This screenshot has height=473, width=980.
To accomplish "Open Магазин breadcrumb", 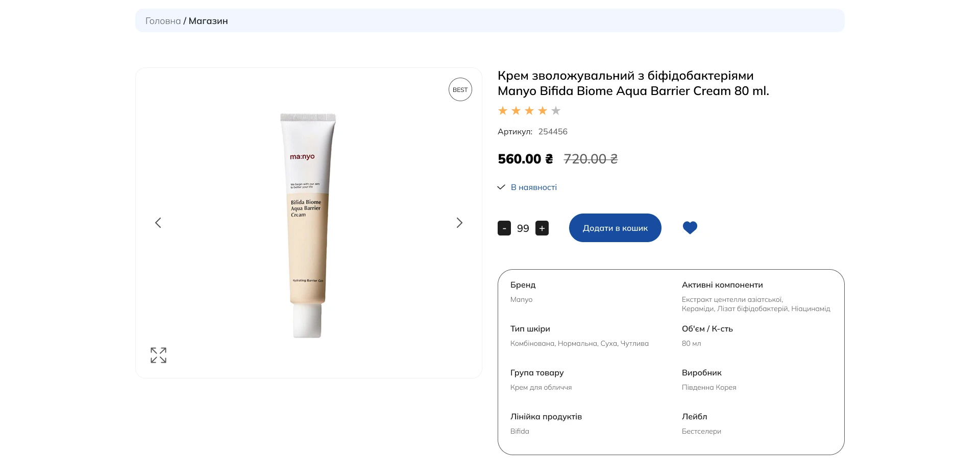I will pyautogui.click(x=208, y=21).
